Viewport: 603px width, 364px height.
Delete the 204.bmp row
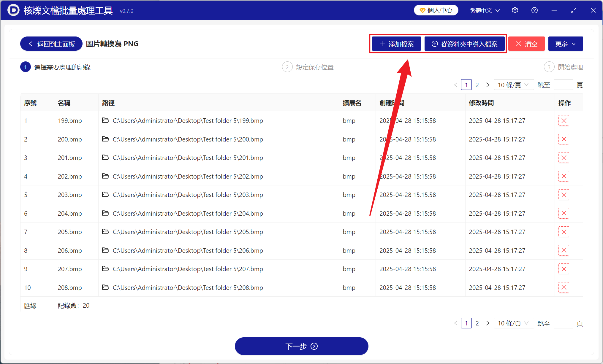coord(564,213)
